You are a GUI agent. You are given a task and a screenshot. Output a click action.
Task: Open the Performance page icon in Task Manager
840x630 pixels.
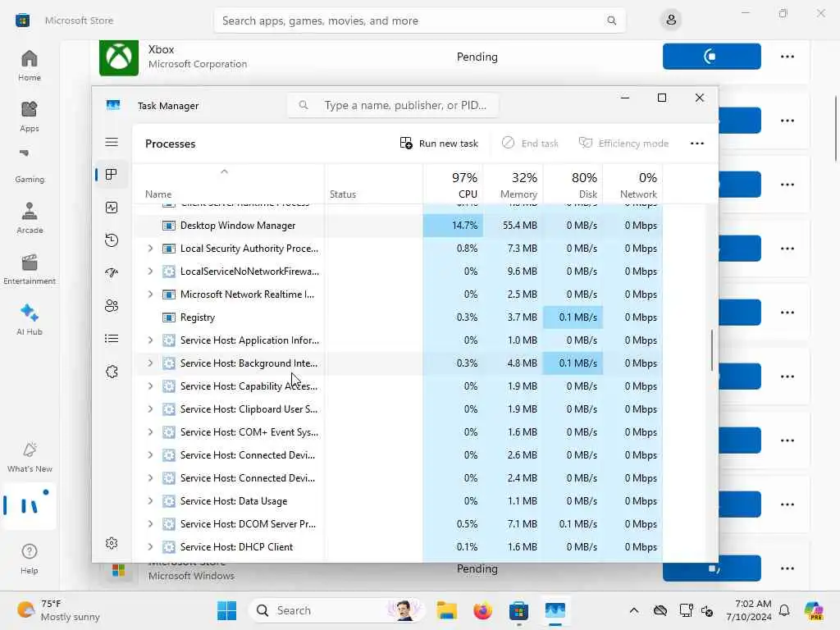pyautogui.click(x=112, y=208)
